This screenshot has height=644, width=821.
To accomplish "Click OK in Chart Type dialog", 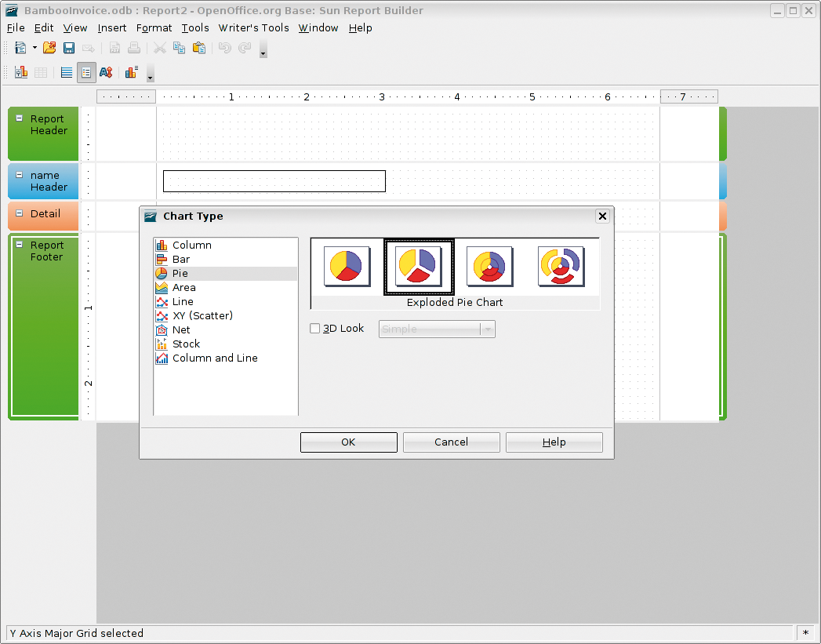I will pos(349,442).
